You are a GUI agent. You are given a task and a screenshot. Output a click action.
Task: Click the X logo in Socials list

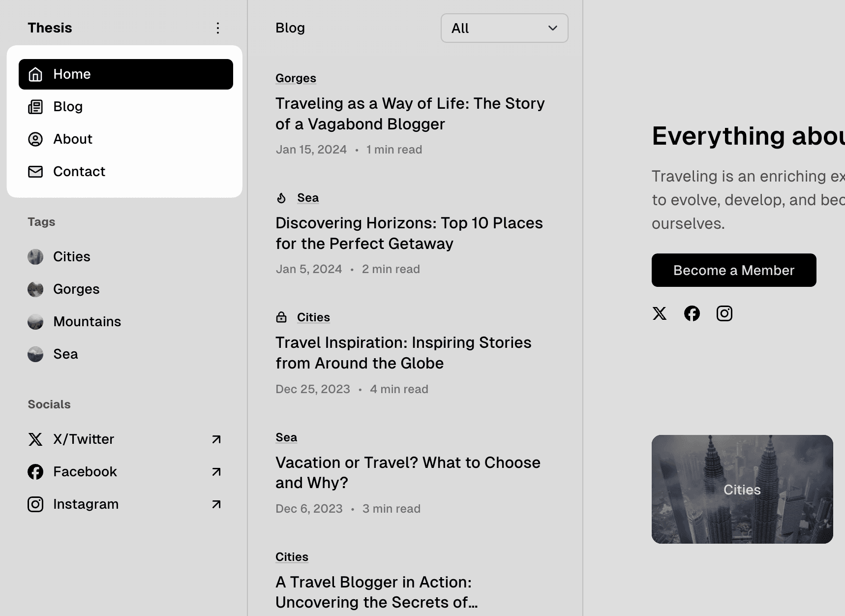click(x=35, y=439)
